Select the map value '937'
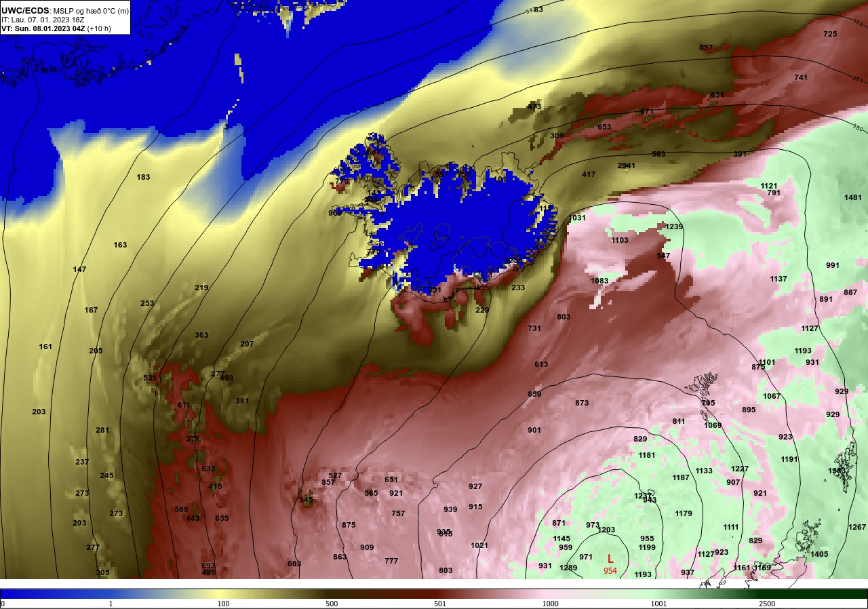The image size is (868, 609). (x=688, y=572)
